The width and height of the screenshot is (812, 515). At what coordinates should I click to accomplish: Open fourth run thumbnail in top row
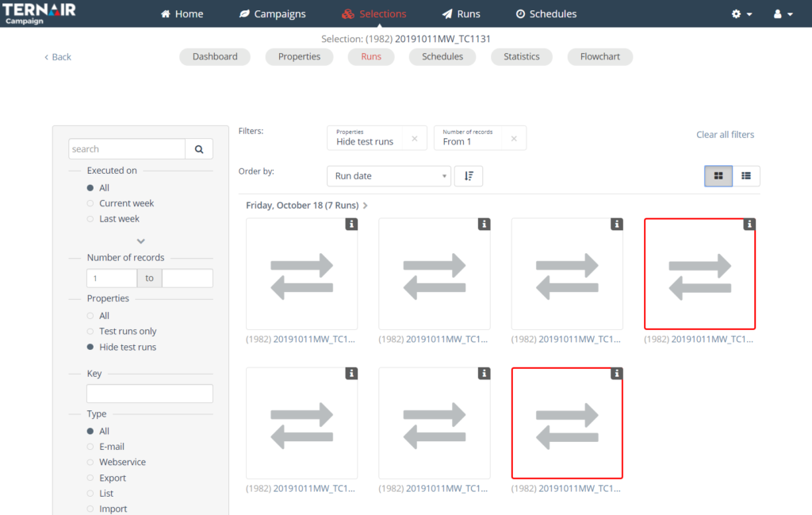click(x=699, y=274)
